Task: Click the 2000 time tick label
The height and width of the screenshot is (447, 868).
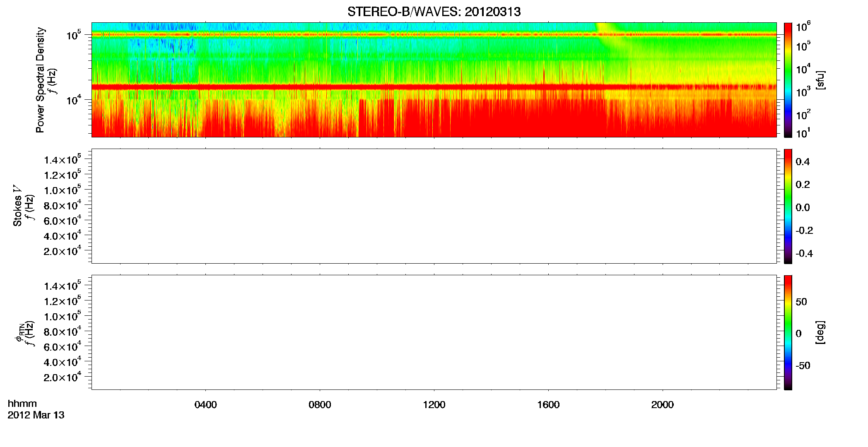Action: click(662, 405)
